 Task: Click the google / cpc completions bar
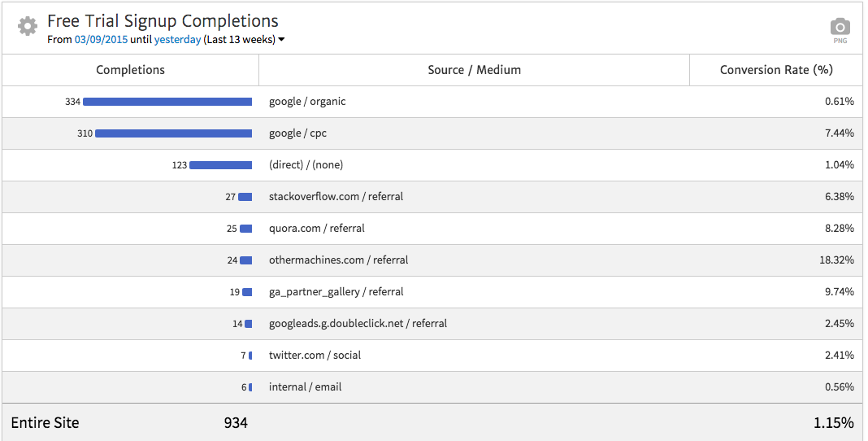pyautogui.click(x=173, y=133)
